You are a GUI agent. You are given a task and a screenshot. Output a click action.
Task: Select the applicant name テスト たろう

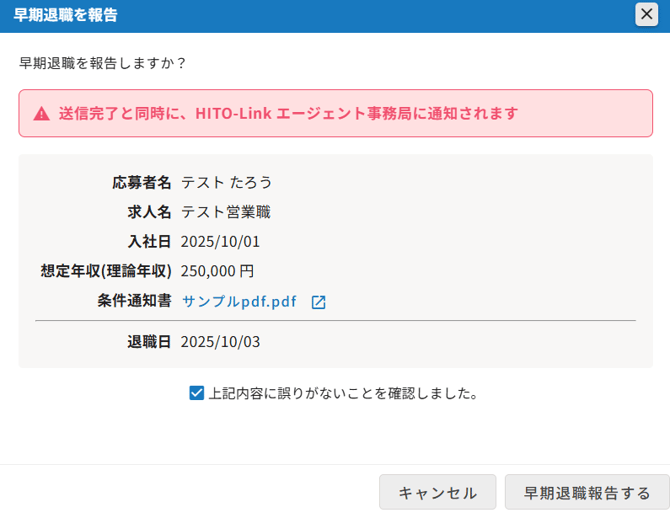(227, 182)
